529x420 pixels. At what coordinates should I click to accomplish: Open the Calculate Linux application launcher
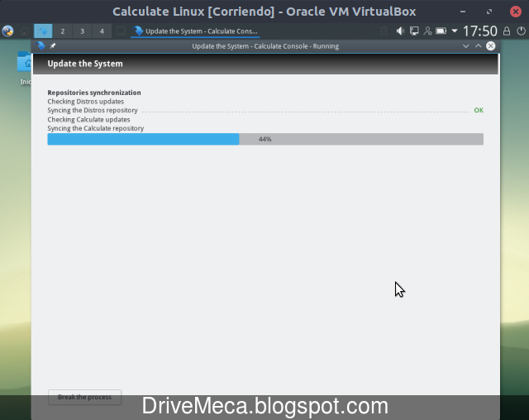click(x=7, y=31)
